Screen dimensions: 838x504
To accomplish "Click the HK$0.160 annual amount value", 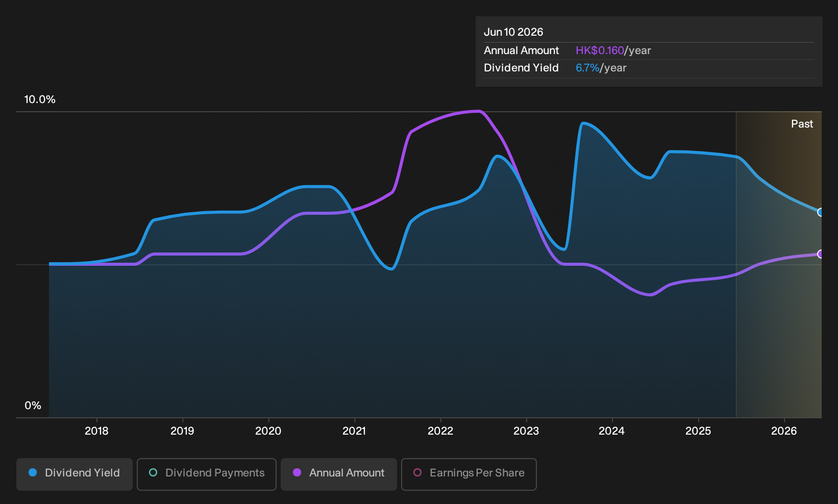I will pyautogui.click(x=600, y=51).
